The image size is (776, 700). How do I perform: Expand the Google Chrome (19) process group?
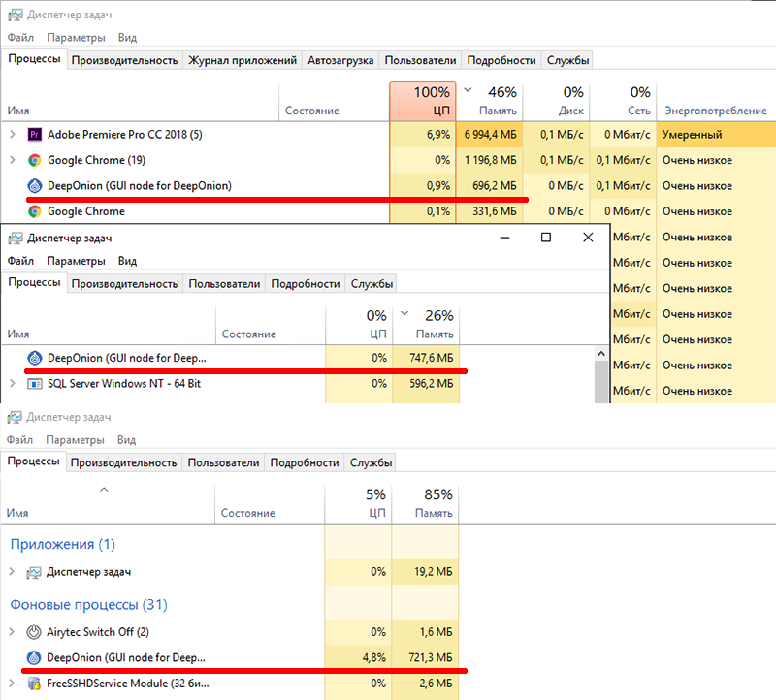click(x=13, y=160)
